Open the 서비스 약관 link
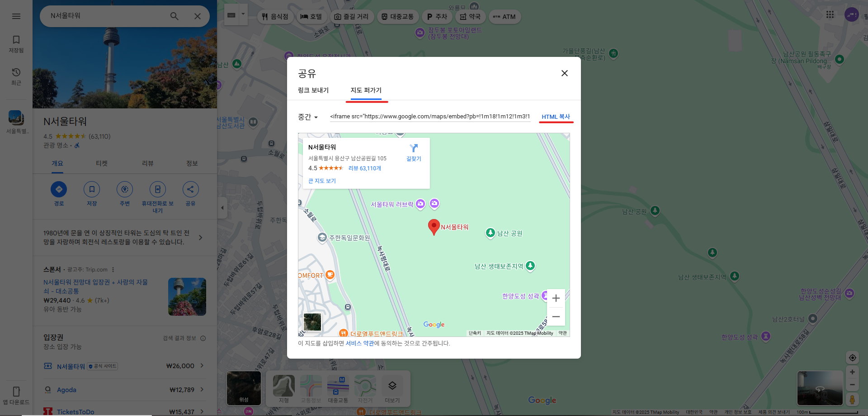The height and width of the screenshot is (416, 868). [360, 343]
